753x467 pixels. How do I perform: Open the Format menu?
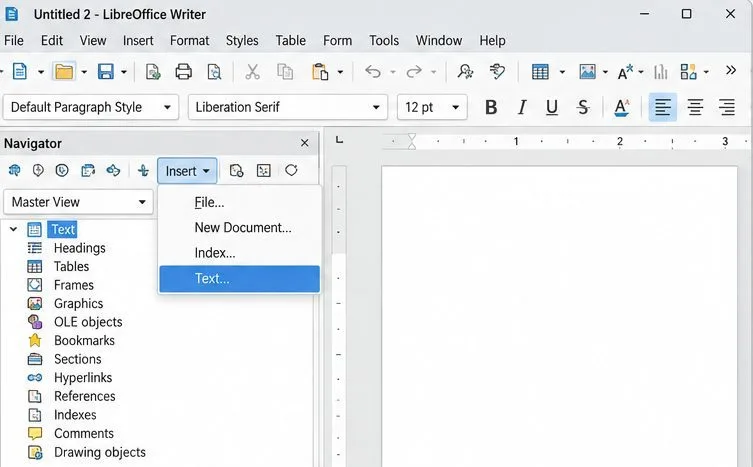tap(190, 40)
